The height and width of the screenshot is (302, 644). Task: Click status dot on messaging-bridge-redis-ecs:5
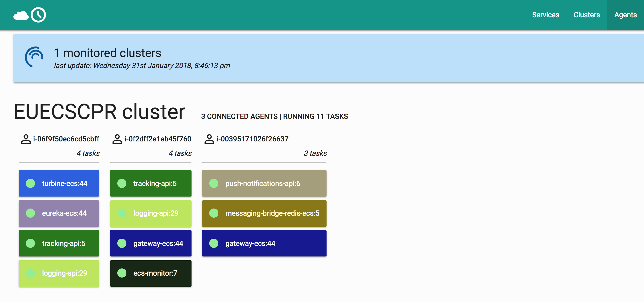(x=214, y=213)
